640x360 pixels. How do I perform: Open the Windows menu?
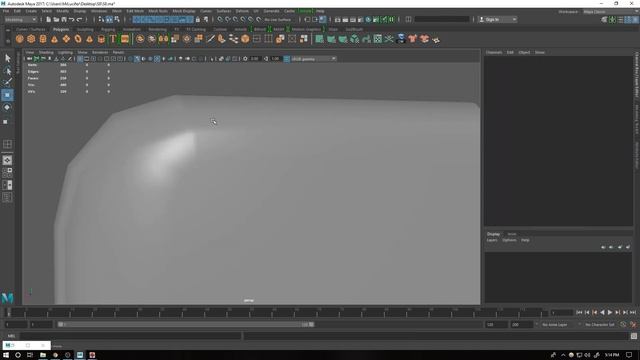coord(99,11)
